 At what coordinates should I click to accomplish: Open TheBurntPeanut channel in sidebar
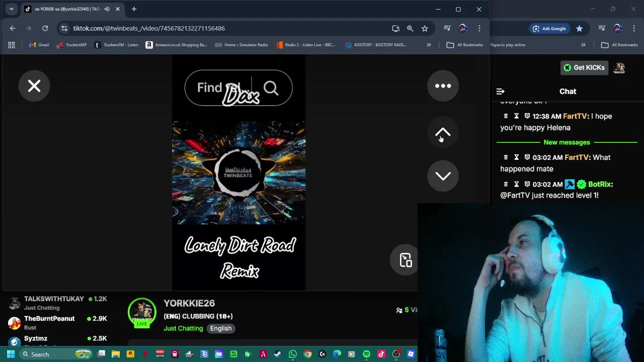pos(58,323)
